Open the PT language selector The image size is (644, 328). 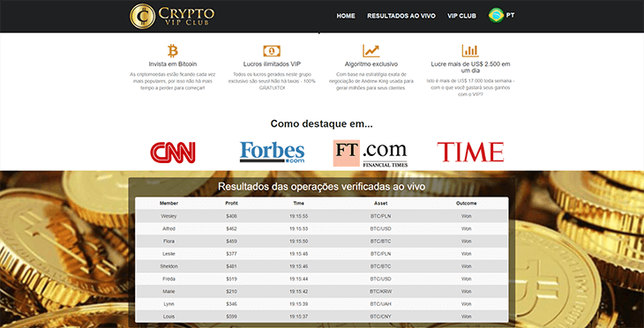coord(511,15)
